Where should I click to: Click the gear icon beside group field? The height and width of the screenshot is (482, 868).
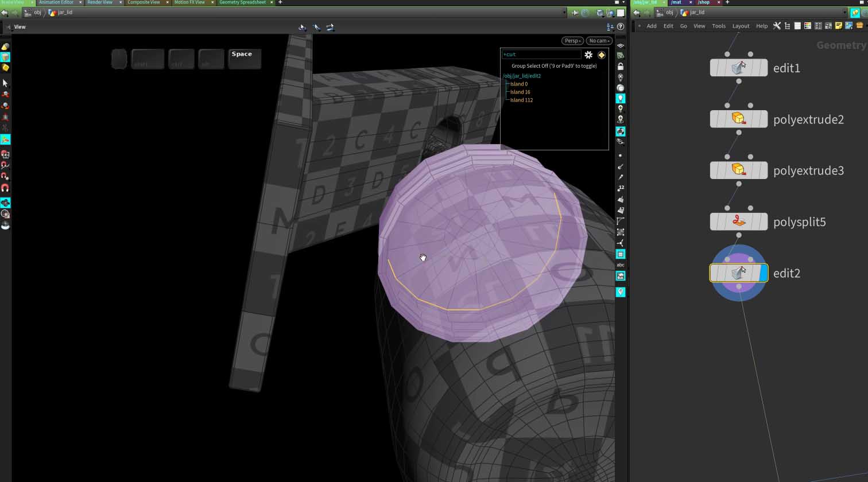pyautogui.click(x=588, y=55)
